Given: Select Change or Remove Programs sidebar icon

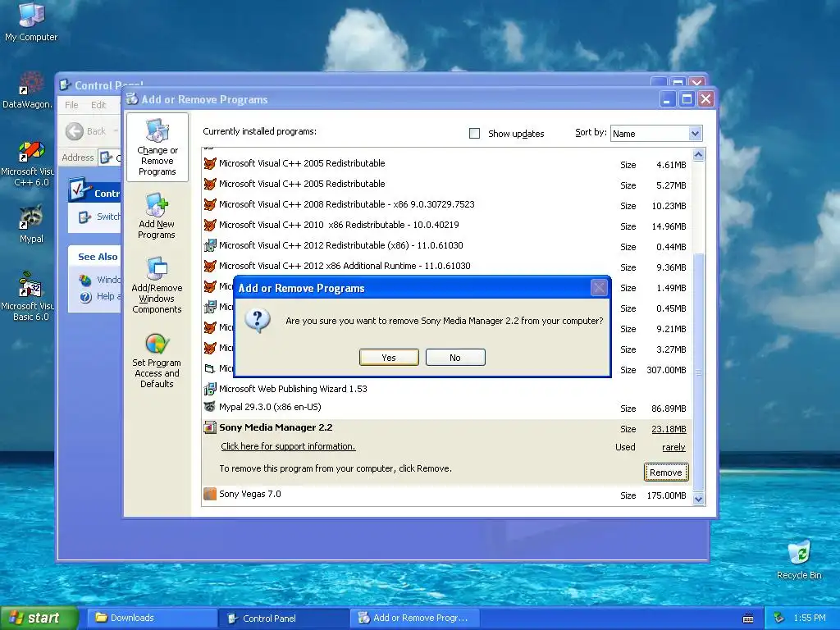Looking at the screenshot, I should pos(157,148).
